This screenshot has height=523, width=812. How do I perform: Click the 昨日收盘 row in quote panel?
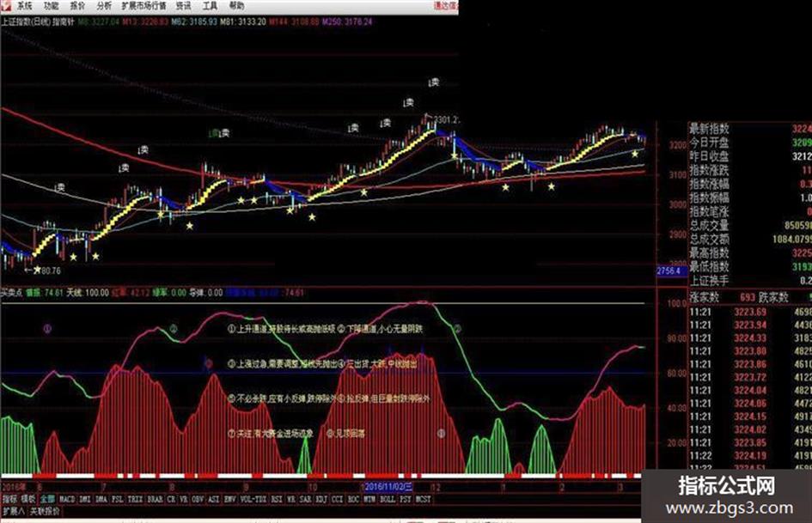pyautogui.click(x=750, y=155)
